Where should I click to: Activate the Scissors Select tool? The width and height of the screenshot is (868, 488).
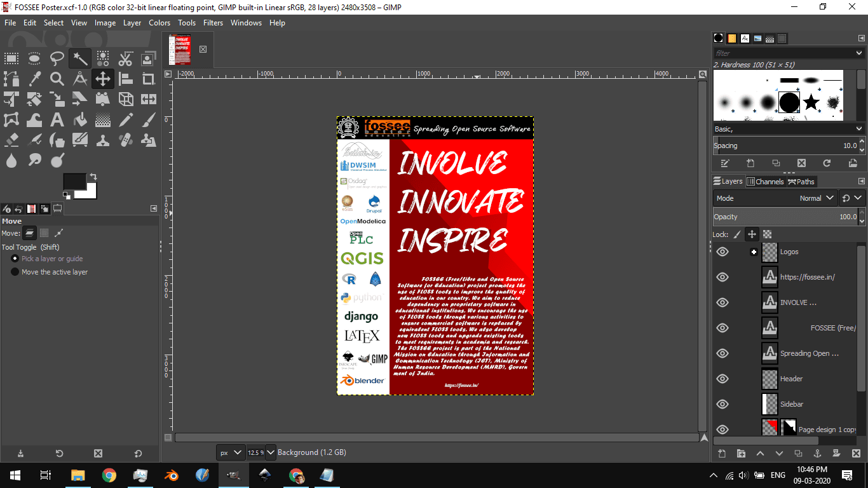(x=126, y=58)
